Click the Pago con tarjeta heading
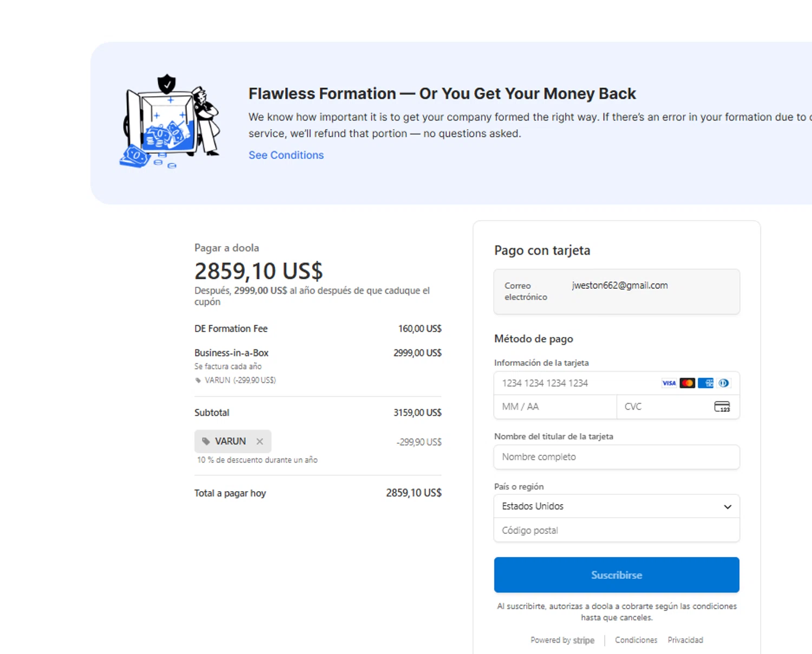Screen dimensions: 812x654 click(542, 250)
